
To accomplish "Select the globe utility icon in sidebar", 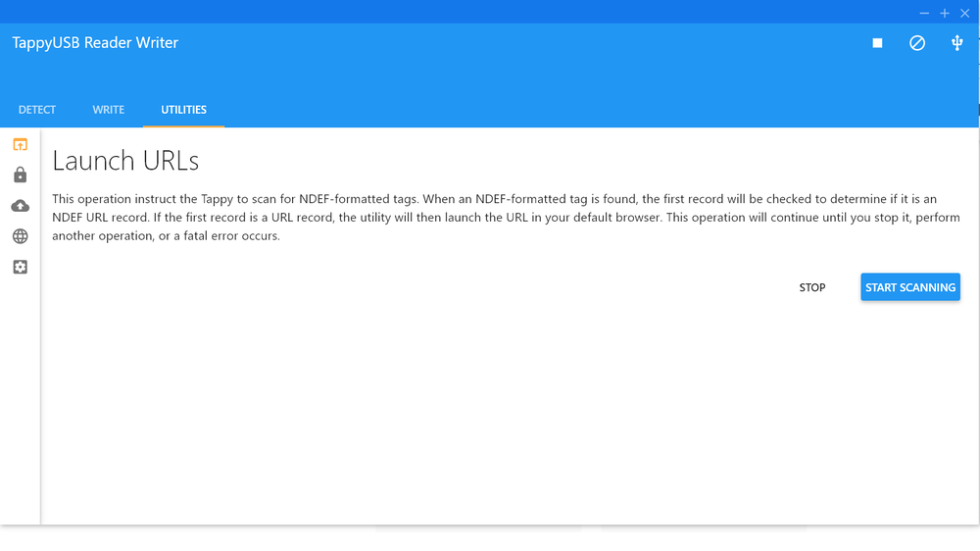I will [x=20, y=236].
